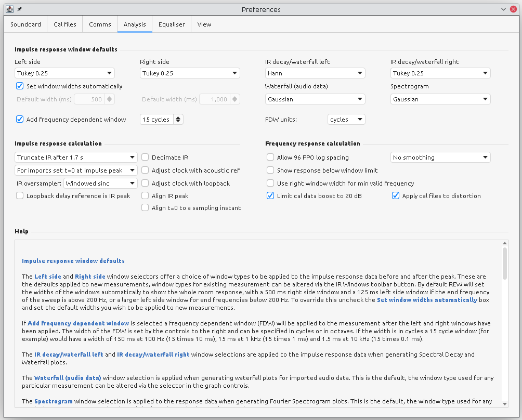Open the Truncate IR after 1.7 s dropdown
Screen dimensions: 522x420
click(76, 157)
